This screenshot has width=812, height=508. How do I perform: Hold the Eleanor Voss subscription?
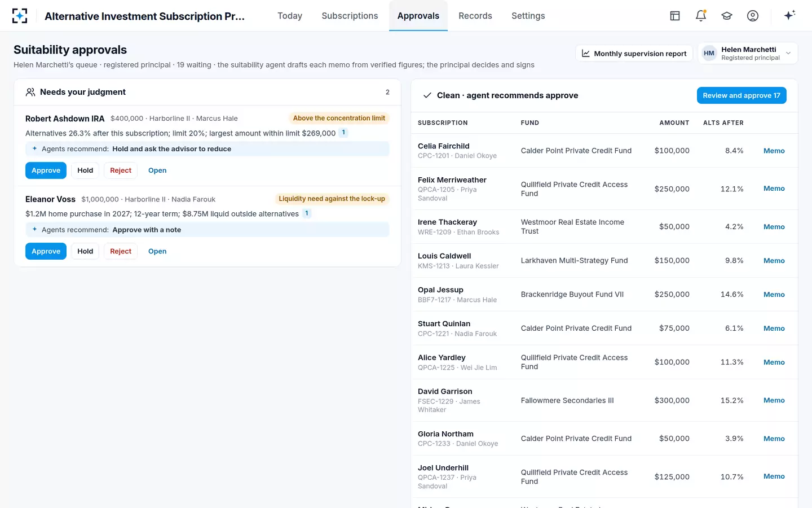pos(85,251)
